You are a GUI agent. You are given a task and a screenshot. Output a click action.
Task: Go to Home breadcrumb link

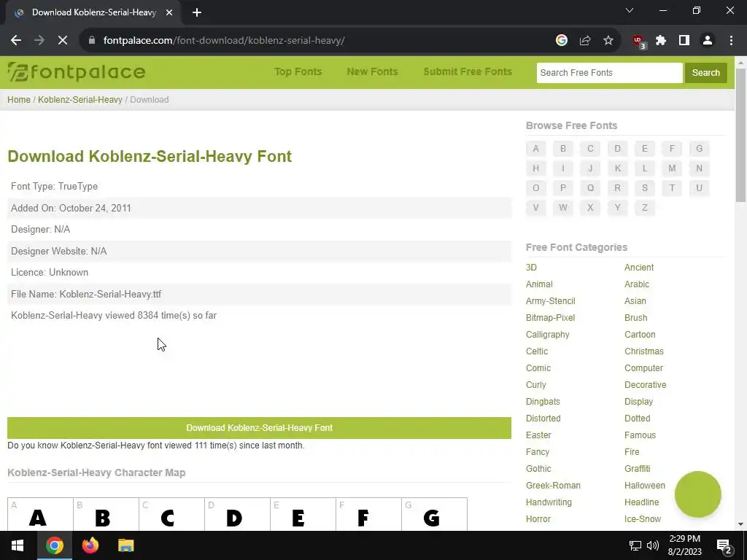pos(19,99)
